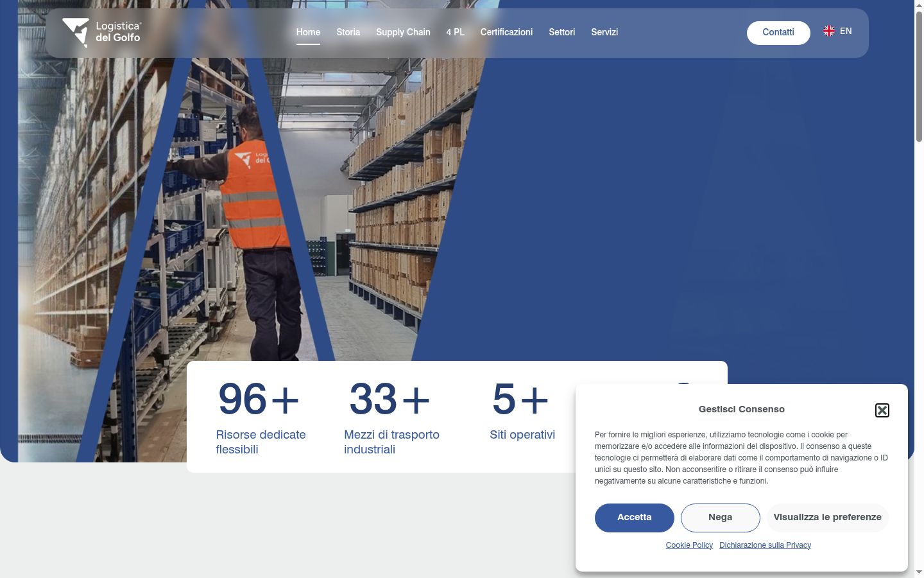Click the page vertical scrollbar thumb

[919, 77]
